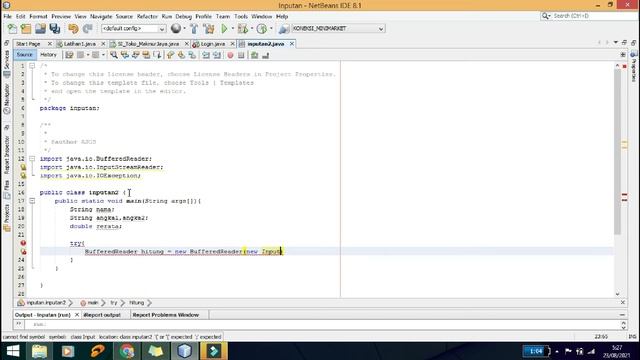Image resolution: width=640 pixels, height=360 pixels.
Task: Switch to the SI_Toko_Makmur Jaya.java tab
Action: (149, 44)
